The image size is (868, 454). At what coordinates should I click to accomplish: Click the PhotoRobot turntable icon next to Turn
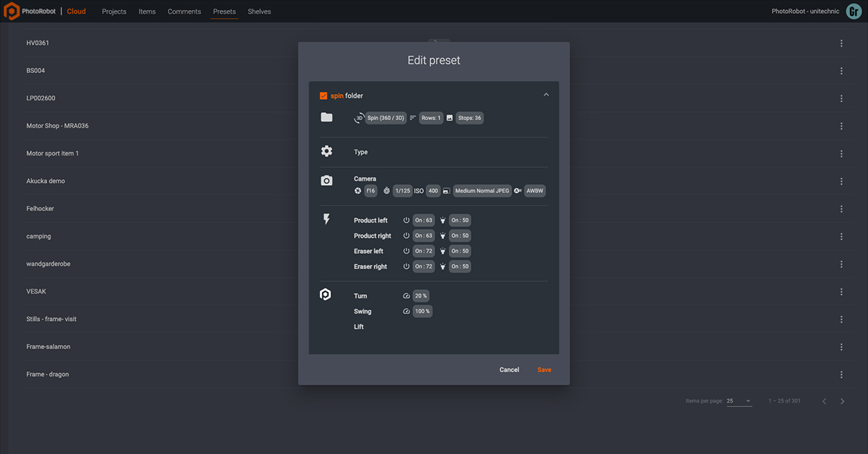coord(325,294)
